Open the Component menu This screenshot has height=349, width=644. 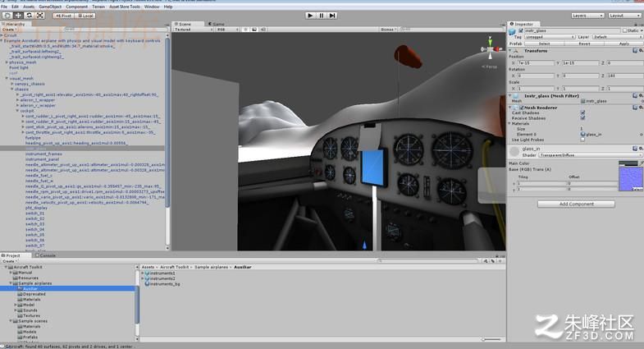coord(77,7)
